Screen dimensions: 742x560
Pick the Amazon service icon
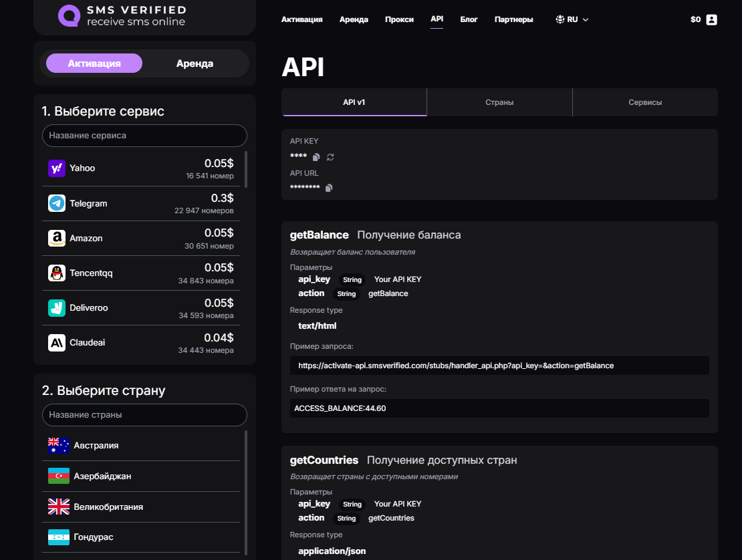(57, 239)
